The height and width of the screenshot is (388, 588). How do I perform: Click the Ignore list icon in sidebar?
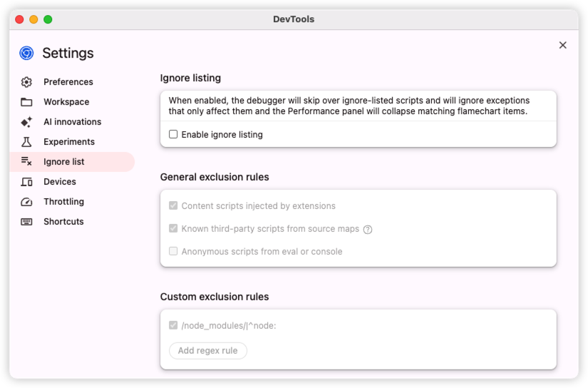(x=26, y=162)
